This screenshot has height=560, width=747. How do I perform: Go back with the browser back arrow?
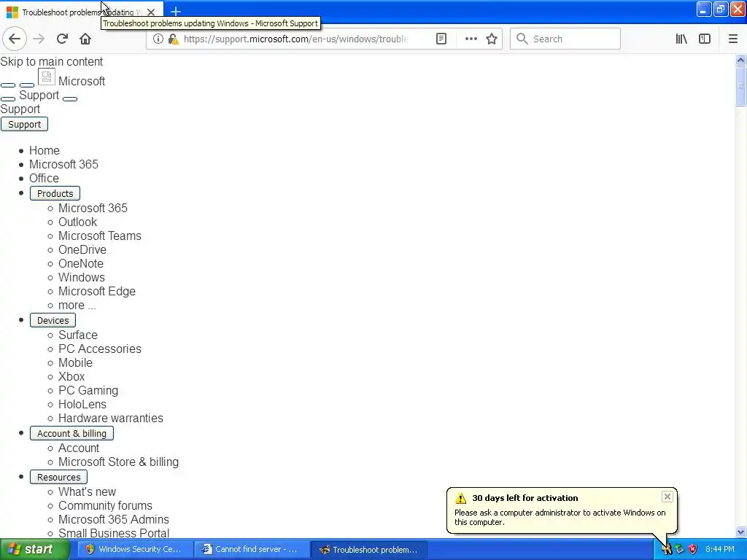(x=15, y=39)
